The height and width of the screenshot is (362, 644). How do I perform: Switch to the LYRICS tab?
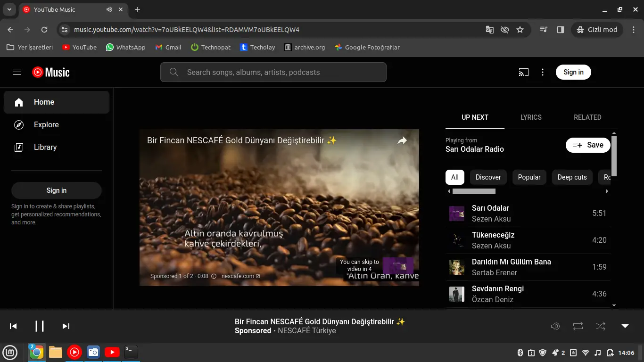click(x=531, y=117)
